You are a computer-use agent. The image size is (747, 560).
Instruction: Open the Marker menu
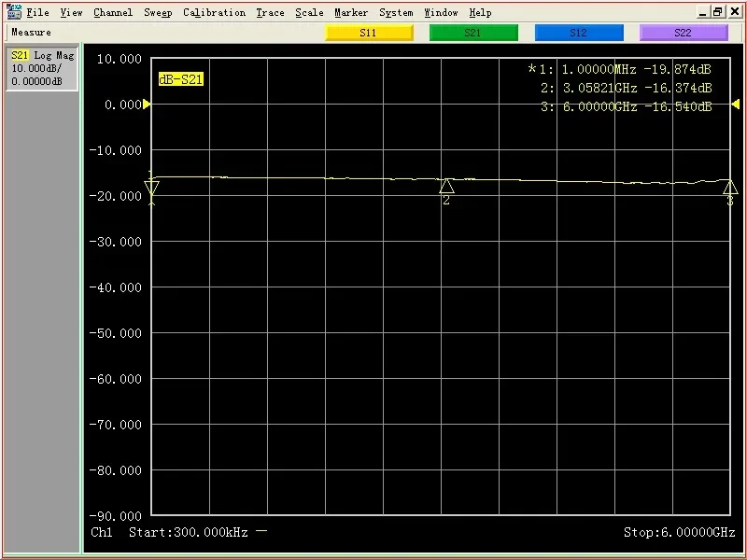click(x=351, y=12)
